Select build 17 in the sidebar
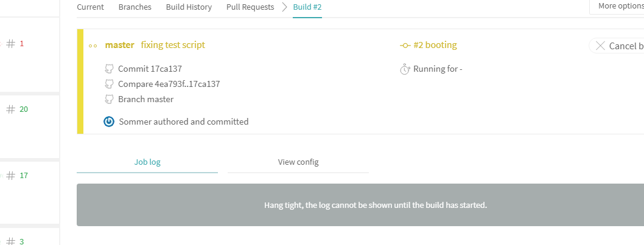The height and width of the screenshot is (245, 644). coord(24,176)
